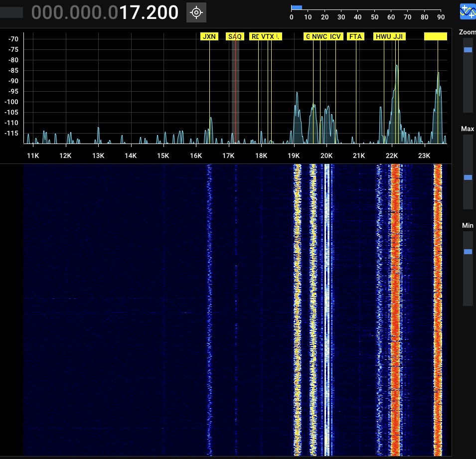Open the waveform add icon at top right
This screenshot has height=459, width=476.
point(468,11)
